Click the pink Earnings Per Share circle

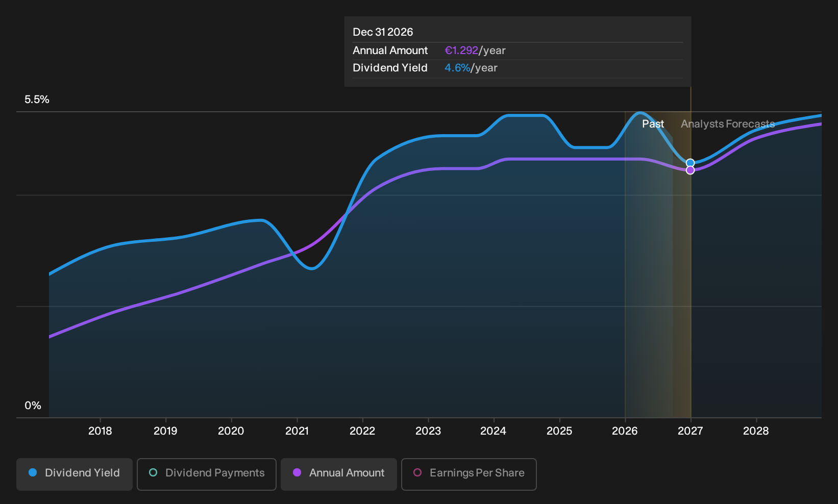(x=417, y=473)
